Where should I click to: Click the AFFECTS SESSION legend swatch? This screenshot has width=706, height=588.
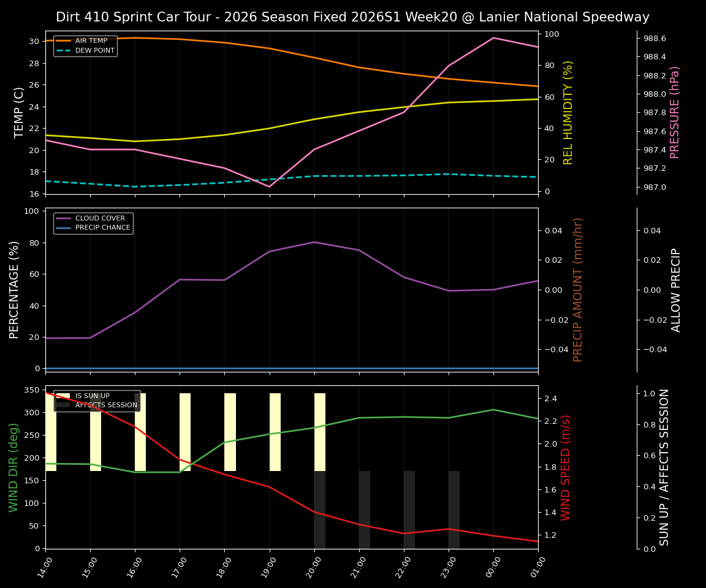pyautogui.click(x=63, y=404)
